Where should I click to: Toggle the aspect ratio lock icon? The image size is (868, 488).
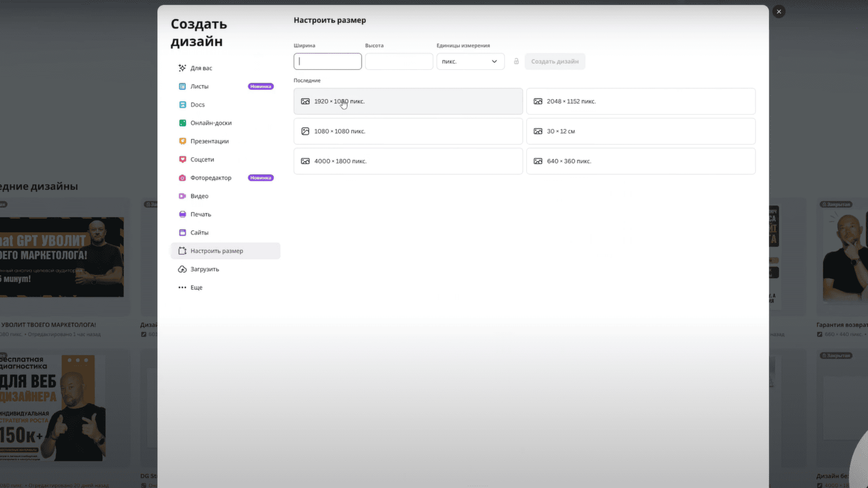click(x=516, y=61)
